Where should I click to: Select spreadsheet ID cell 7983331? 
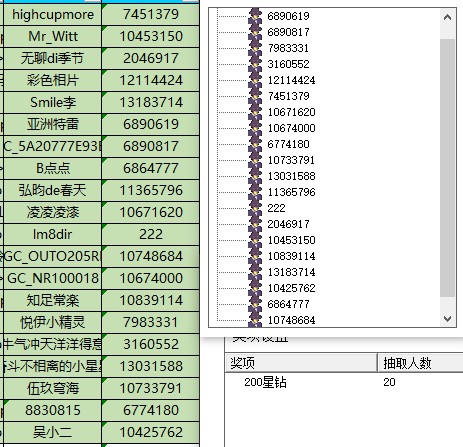pyautogui.click(x=151, y=322)
